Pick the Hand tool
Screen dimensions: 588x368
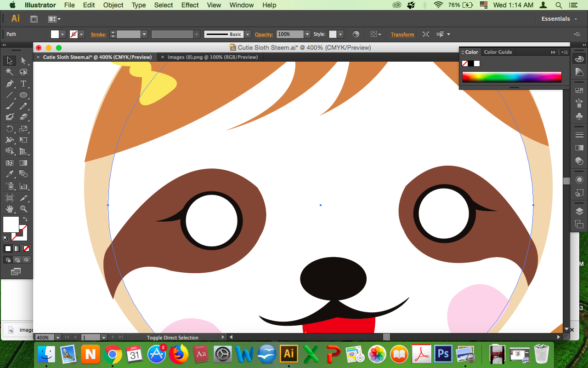point(10,209)
